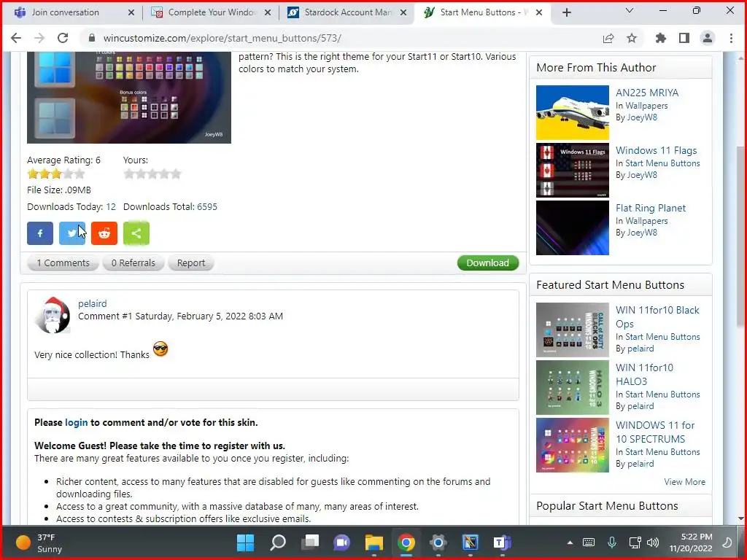Image resolution: width=747 pixels, height=560 pixels.
Task: Open the 0 Referrals button
Action: pos(133,262)
